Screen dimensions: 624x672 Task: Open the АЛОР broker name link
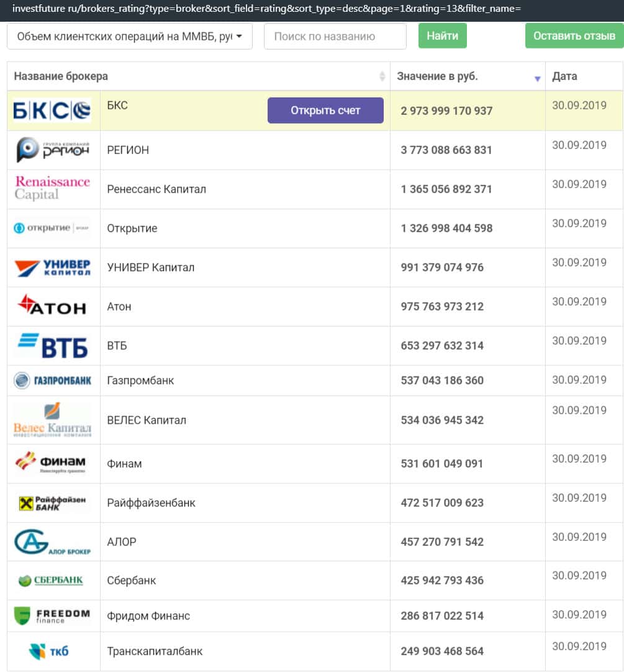coord(122,542)
